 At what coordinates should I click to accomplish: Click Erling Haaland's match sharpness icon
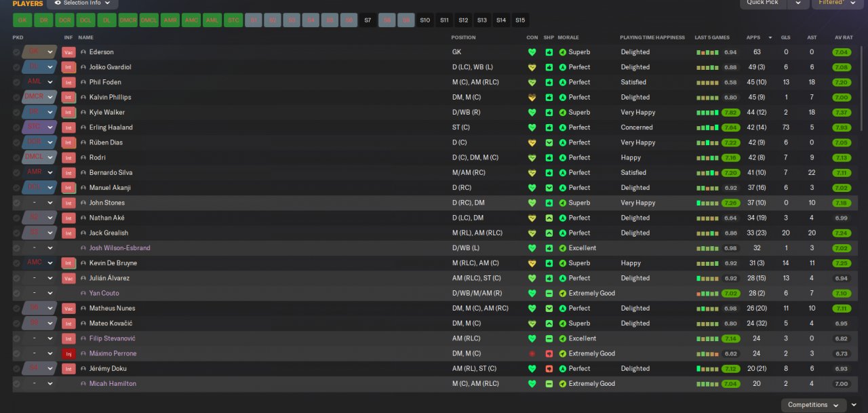click(x=549, y=127)
